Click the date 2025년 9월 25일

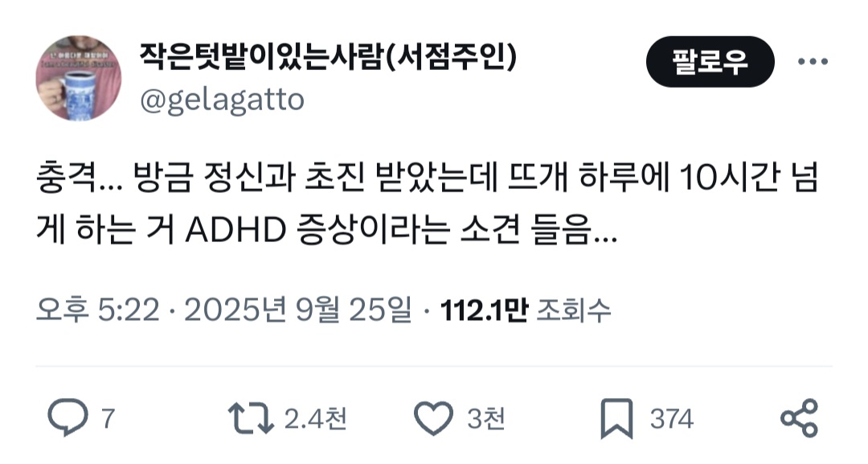298,310
